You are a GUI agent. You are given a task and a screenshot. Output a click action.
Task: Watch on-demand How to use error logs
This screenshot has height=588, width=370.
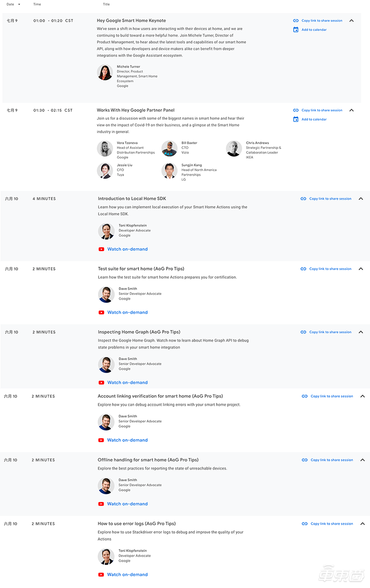click(x=128, y=575)
